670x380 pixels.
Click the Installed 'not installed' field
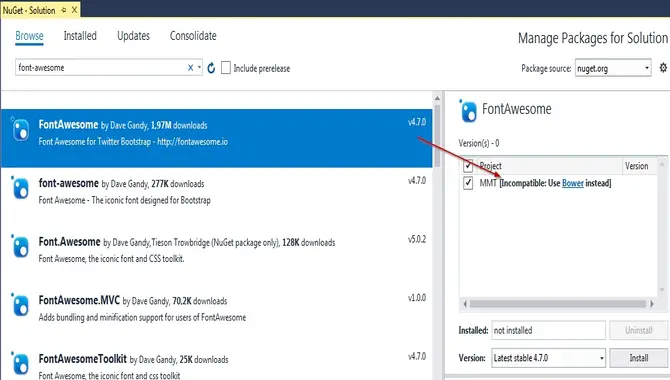click(x=548, y=330)
